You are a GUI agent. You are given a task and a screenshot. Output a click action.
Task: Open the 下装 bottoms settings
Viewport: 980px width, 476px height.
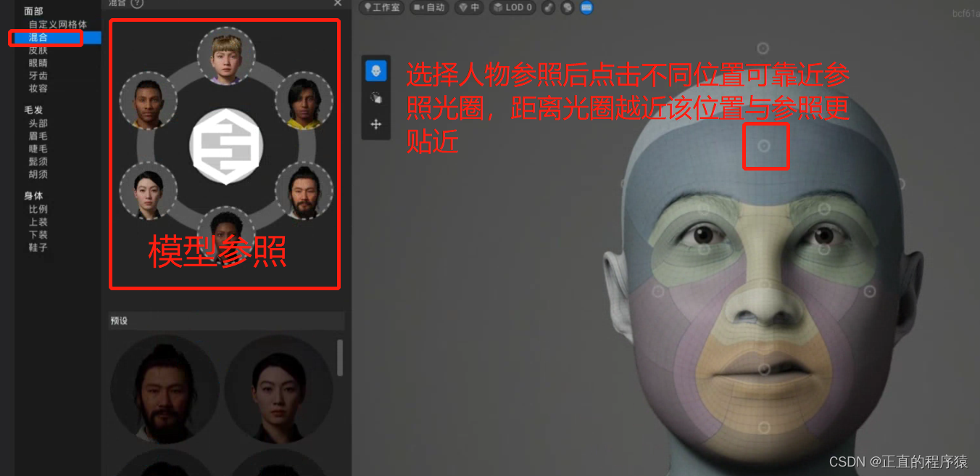click(x=38, y=235)
